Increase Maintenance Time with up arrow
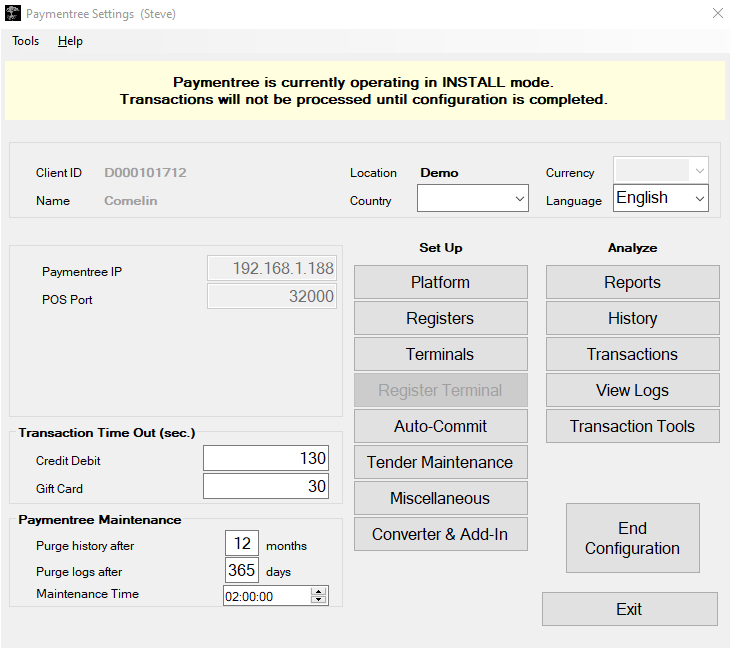This screenshot has height=649, width=731. point(318,591)
